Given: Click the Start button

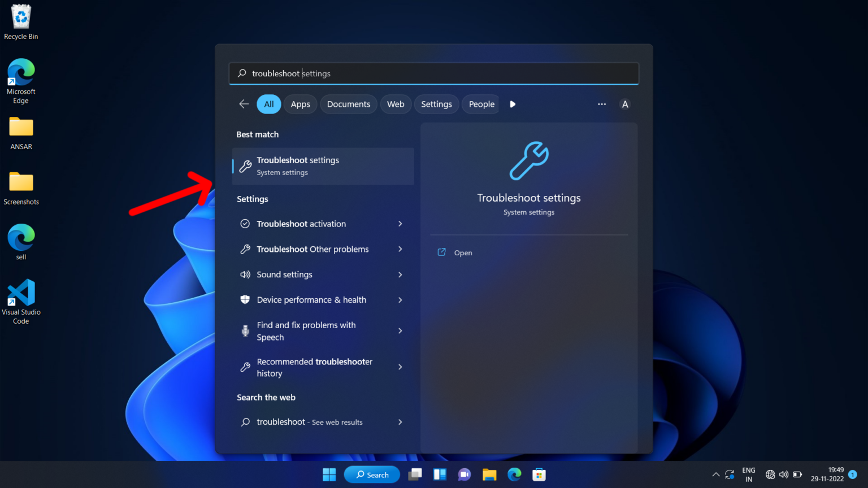Looking at the screenshot, I should [329, 474].
